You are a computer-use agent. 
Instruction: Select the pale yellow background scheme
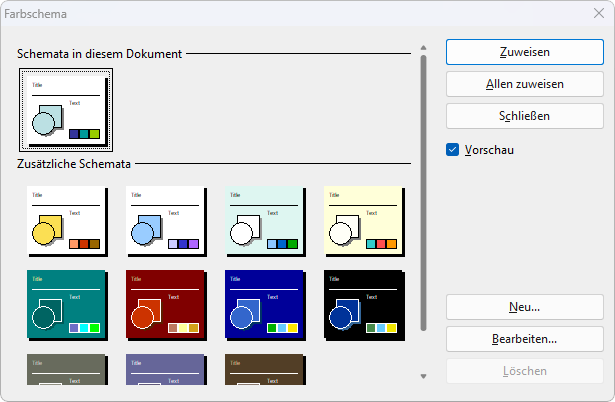(364, 222)
